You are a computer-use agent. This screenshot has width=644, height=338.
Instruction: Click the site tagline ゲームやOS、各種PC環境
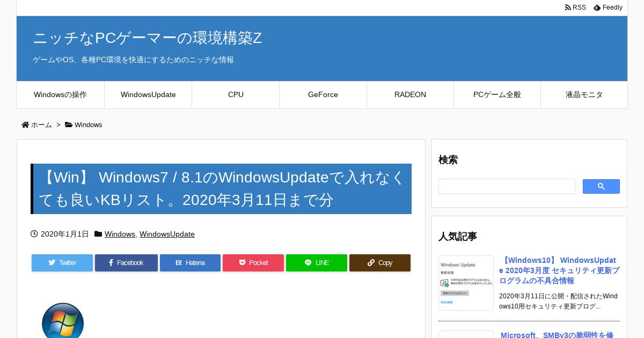tap(133, 60)
